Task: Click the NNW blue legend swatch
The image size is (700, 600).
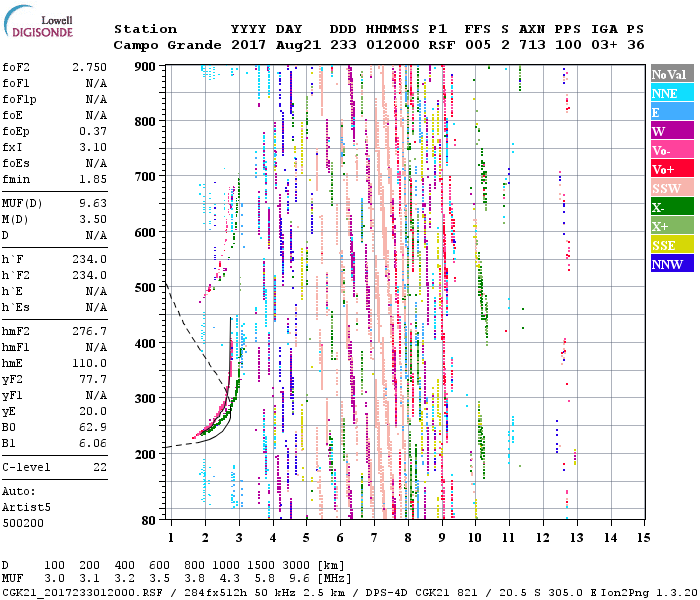Action: (670, 265)
